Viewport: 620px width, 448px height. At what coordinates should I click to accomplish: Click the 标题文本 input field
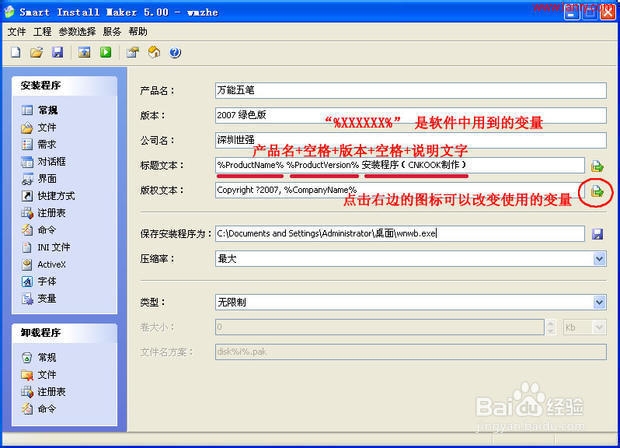tap(400, 165)
